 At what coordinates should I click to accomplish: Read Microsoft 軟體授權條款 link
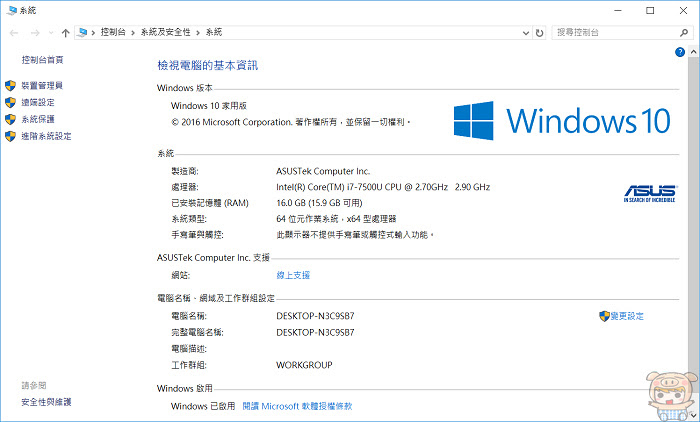297,406
